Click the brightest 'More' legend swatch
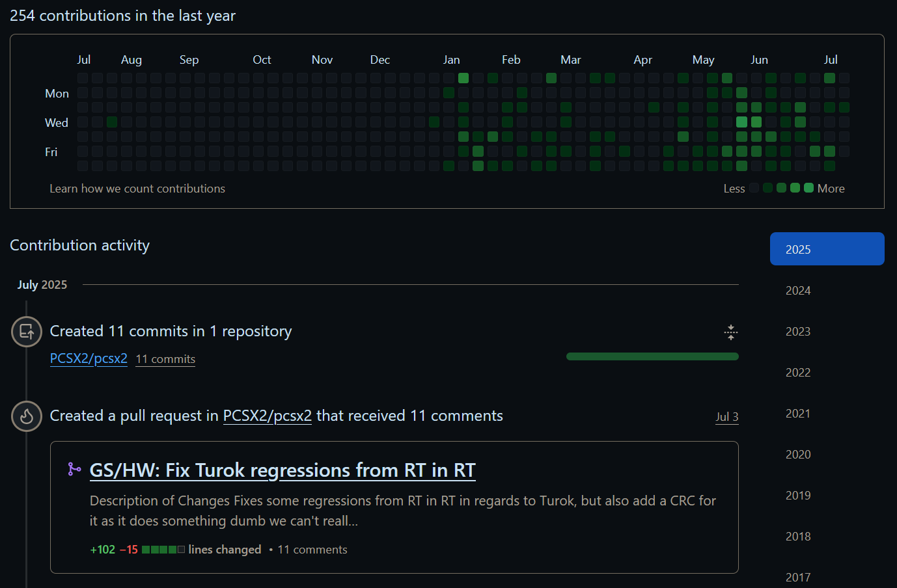The width and height of the screenshot is (897, 588). click(808, 188)
